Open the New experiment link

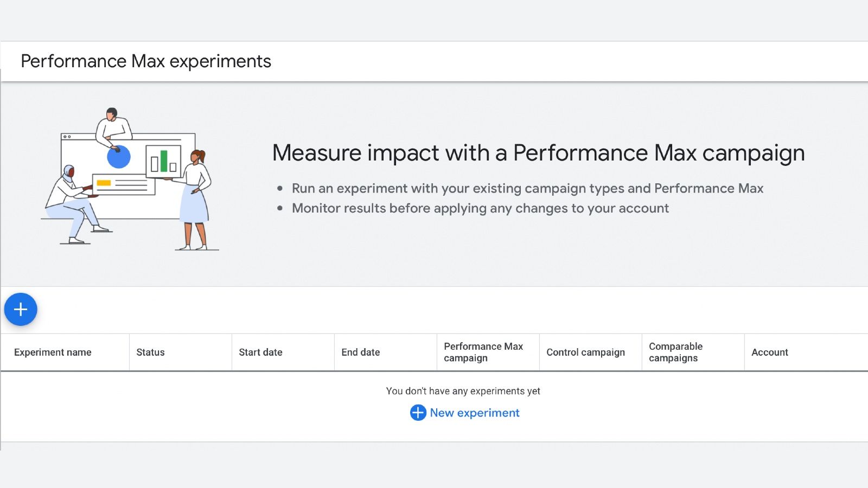coord(474,413)
